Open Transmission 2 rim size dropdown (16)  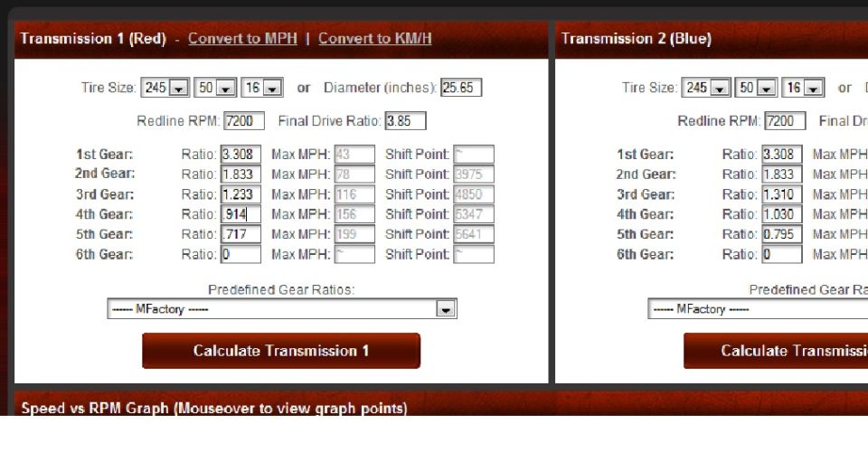coord(803,88)
